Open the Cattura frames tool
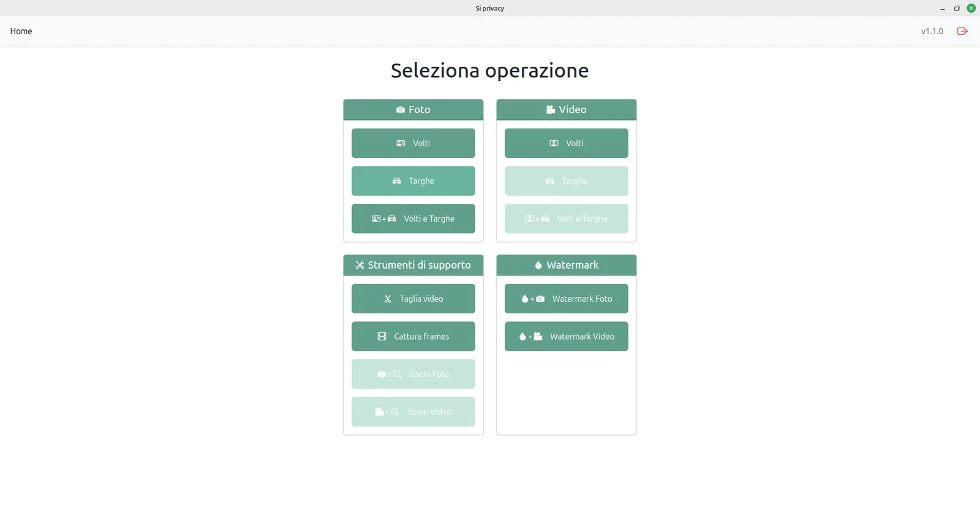The height and width of the screenshot is (530, 980). tap(413, 337)
